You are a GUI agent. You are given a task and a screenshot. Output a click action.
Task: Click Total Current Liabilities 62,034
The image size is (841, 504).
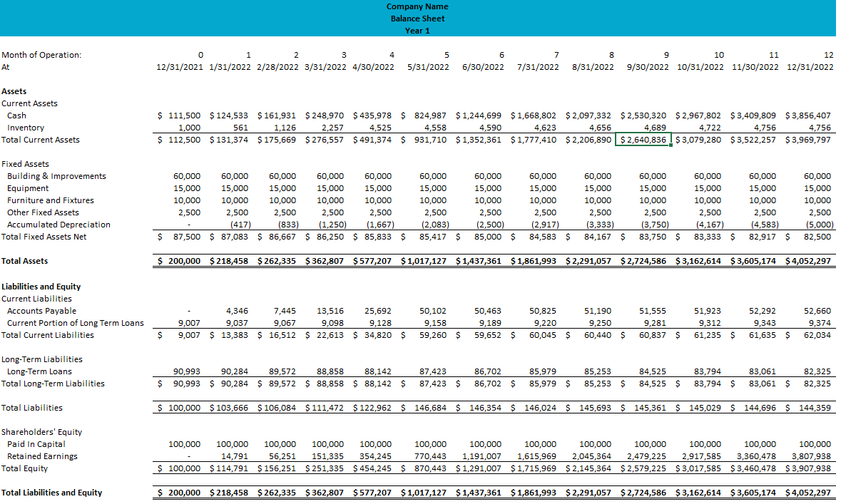817,335
